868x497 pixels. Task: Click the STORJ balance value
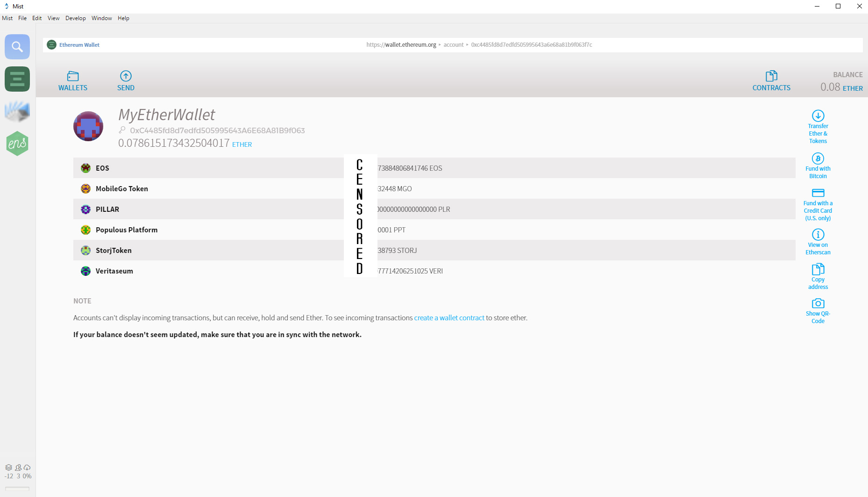click(x=397, y=251)
